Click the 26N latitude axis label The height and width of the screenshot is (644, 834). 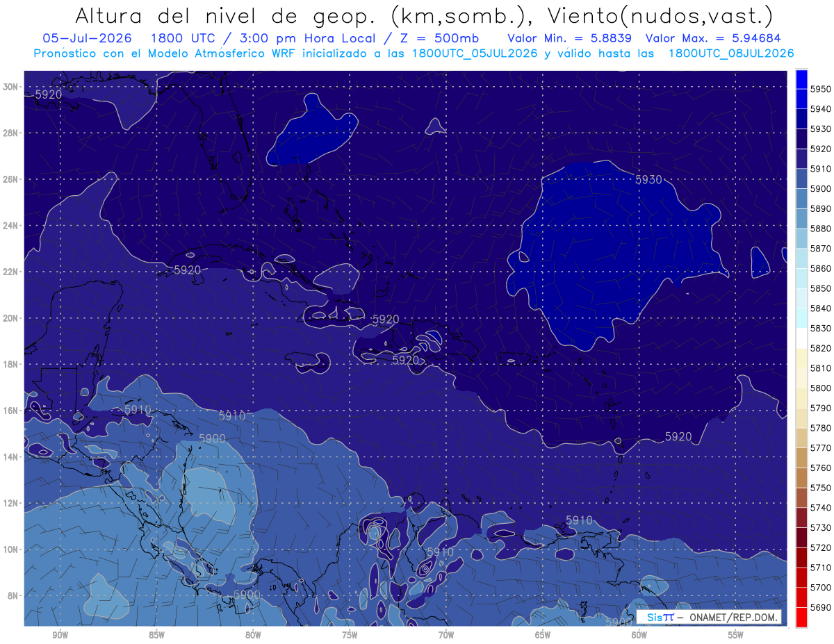pos(11,179)
